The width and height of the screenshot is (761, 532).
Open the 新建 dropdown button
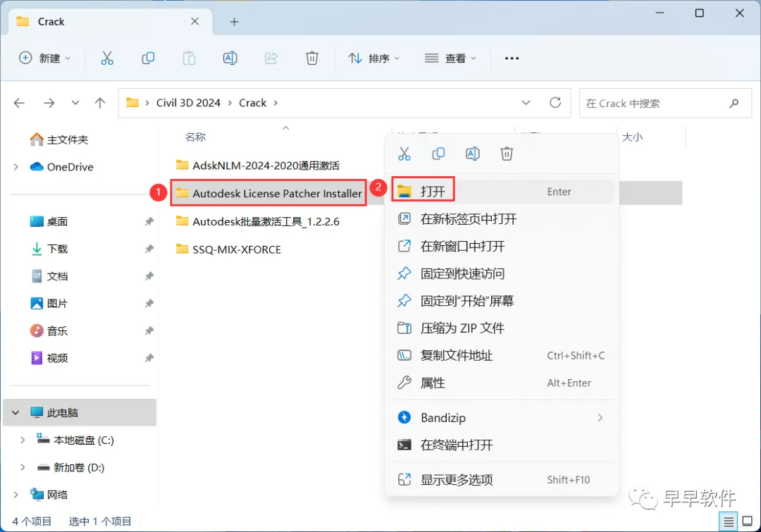(x=44, y=58)
